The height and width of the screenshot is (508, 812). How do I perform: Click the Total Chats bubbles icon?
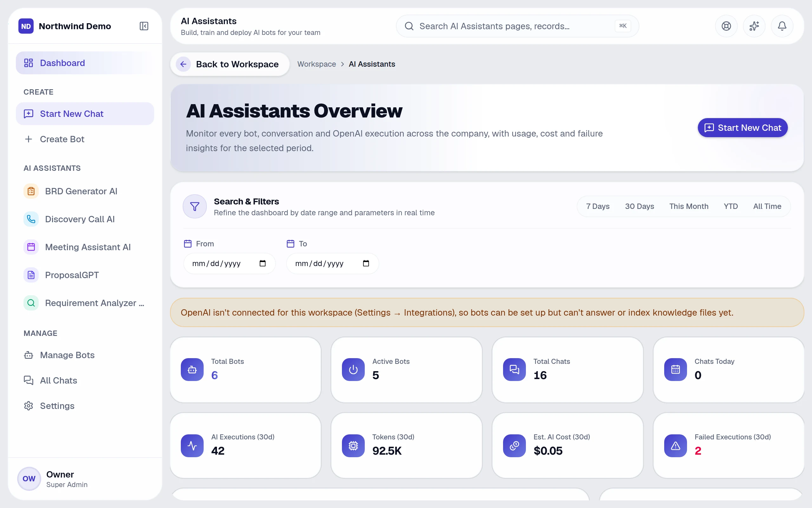coord(514,370)
